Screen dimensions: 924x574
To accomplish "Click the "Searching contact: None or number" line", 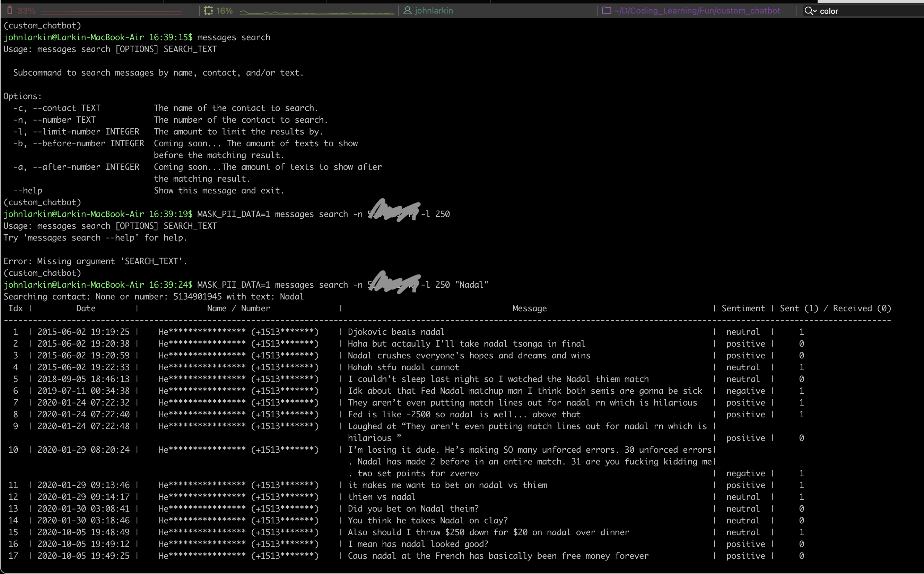I will (154, 296).
